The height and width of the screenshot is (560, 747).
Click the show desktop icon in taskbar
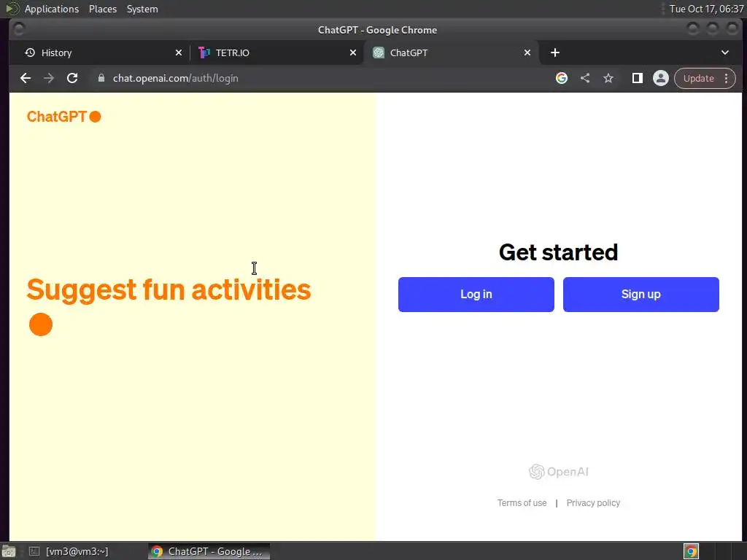(9, 551)
